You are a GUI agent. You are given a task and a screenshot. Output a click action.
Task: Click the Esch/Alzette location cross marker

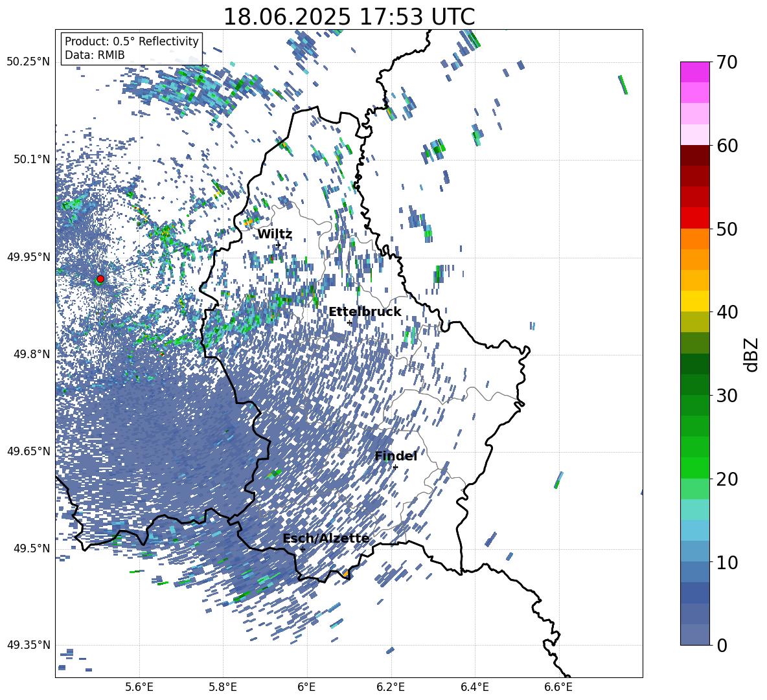tap(303, 549)
